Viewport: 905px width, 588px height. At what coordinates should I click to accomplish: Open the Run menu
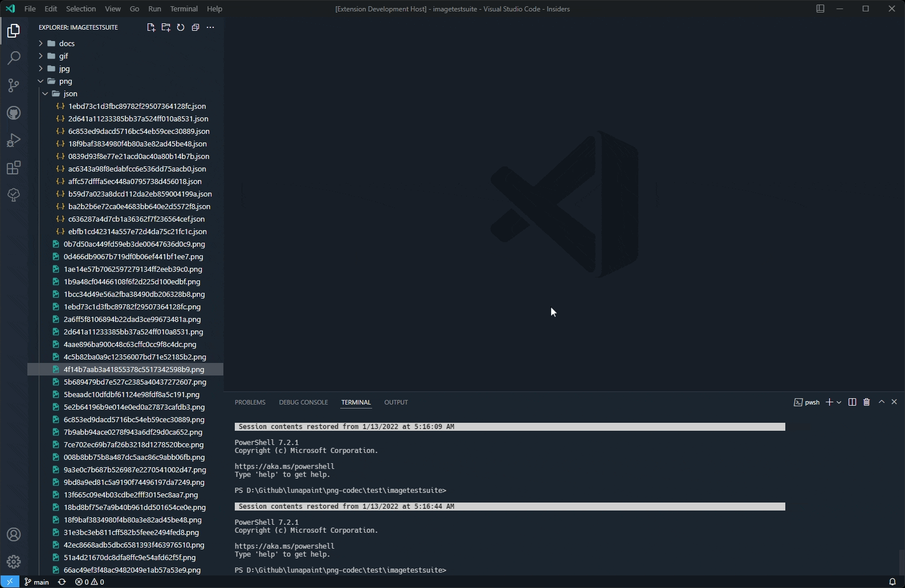[x=154, y=9]
